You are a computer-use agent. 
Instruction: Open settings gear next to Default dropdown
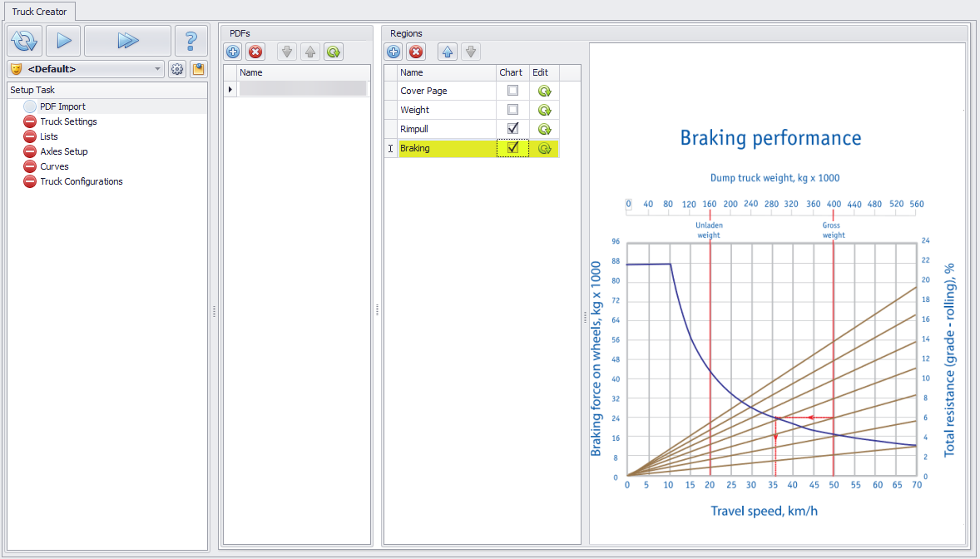coord(177,69)
